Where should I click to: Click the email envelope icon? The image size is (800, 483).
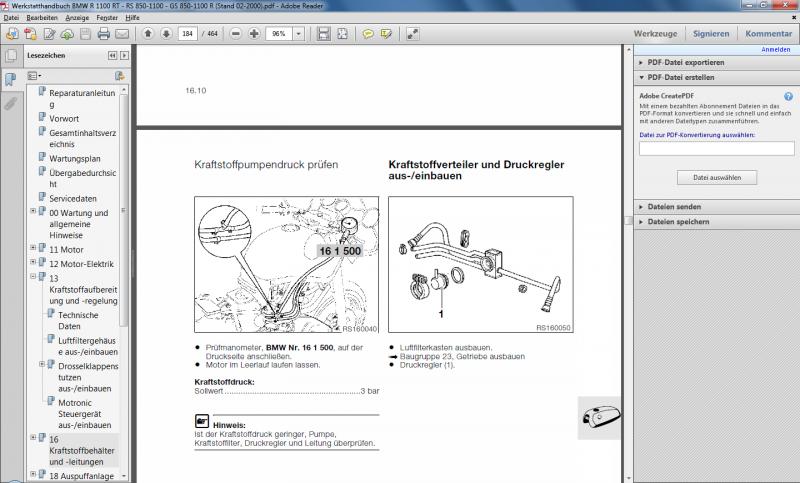(121, 33)
